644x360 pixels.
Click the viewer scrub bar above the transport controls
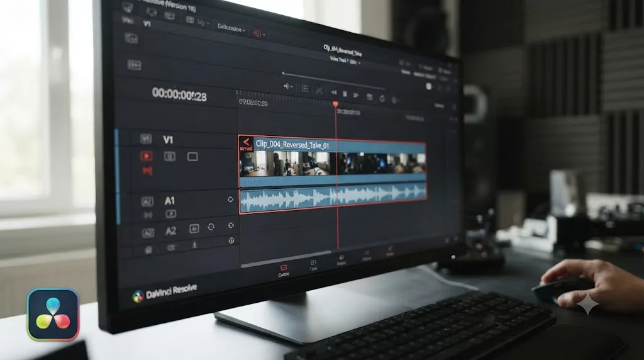pos(333,80)
